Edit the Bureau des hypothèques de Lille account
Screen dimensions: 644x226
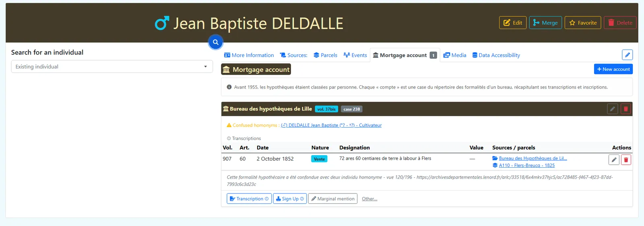tap(612, 109)
